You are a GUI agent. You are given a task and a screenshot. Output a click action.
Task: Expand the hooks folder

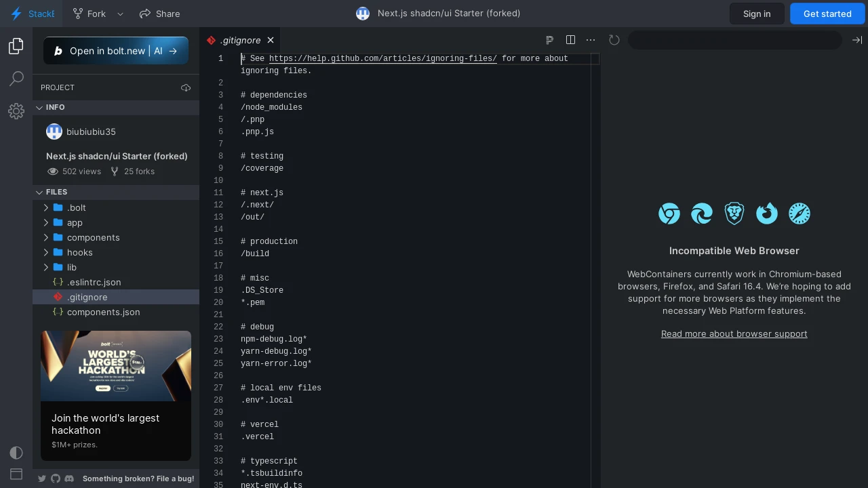tap(116, 252)
